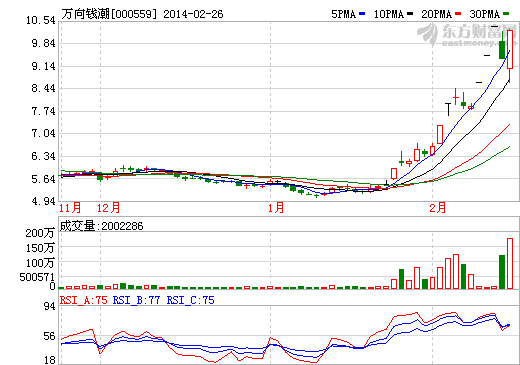Screen dimensions: 520x365
Task: Click the 500571 volume axis label
Action: coord(37,277)
